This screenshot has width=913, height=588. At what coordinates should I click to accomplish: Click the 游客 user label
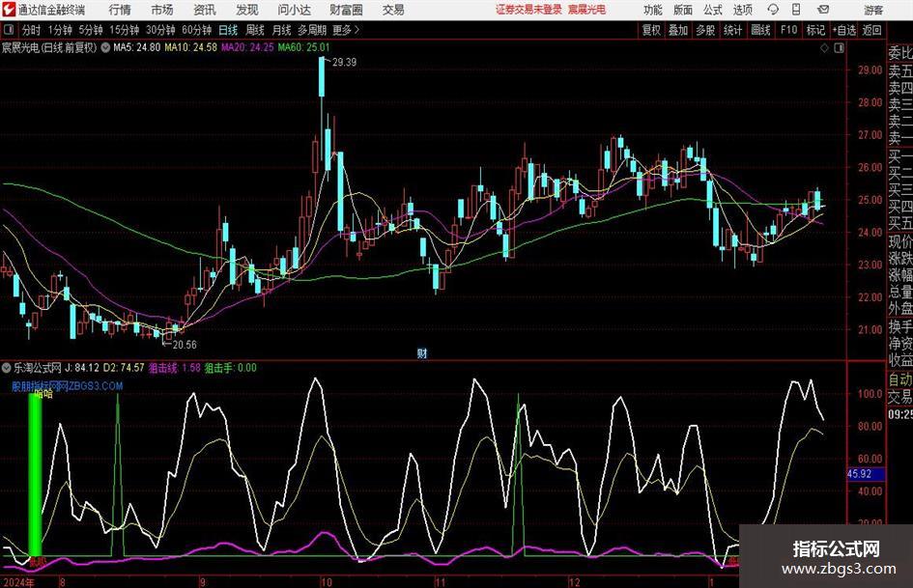872,10
